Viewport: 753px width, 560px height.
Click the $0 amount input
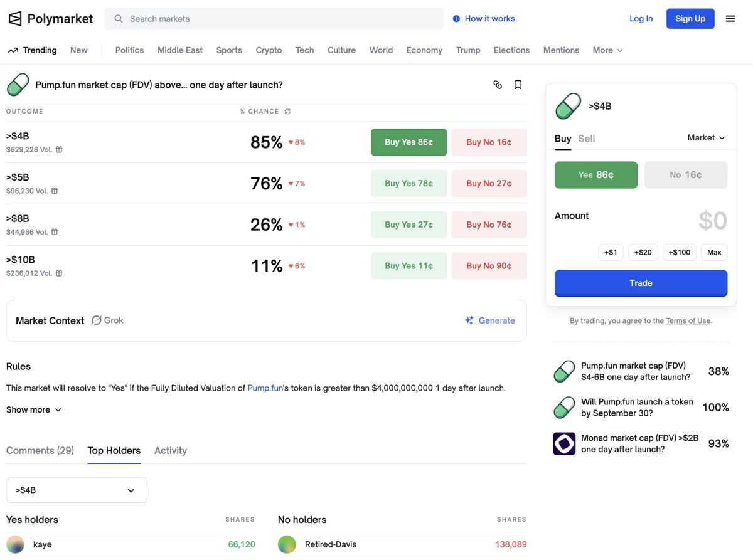(x=713, y=221)
